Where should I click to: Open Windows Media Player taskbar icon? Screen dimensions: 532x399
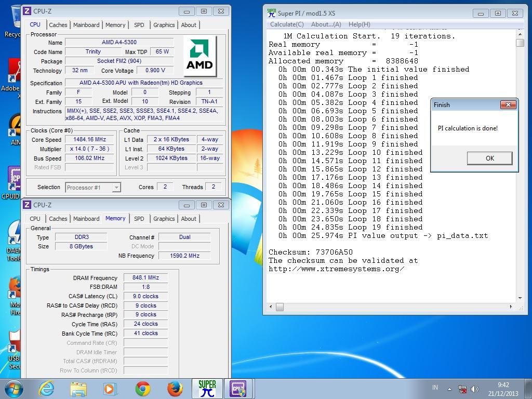(110, 389)
